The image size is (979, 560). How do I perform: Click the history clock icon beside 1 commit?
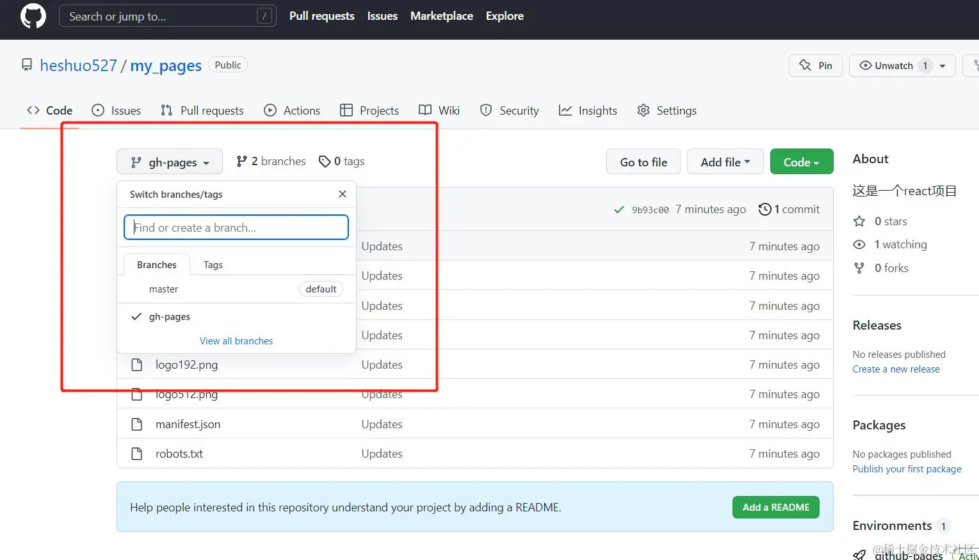[x=765, y=209]
